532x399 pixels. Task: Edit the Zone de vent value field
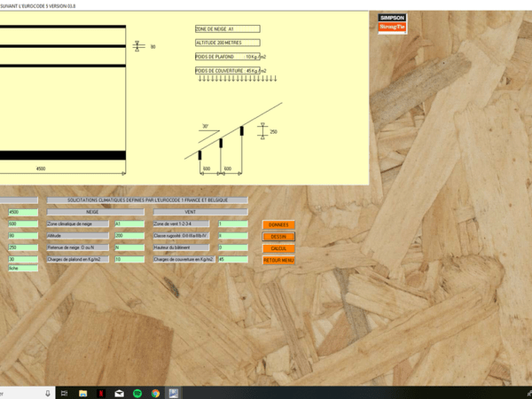click(x=232, y=224)
